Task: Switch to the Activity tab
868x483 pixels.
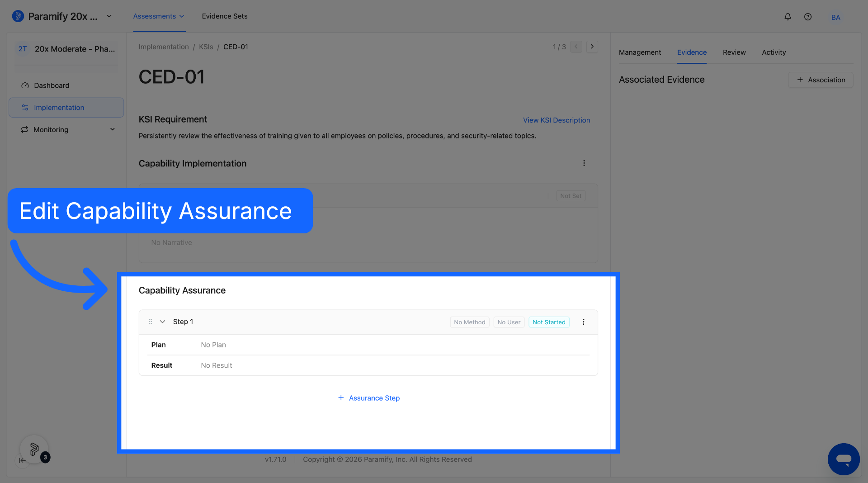Action: (774, 52)
